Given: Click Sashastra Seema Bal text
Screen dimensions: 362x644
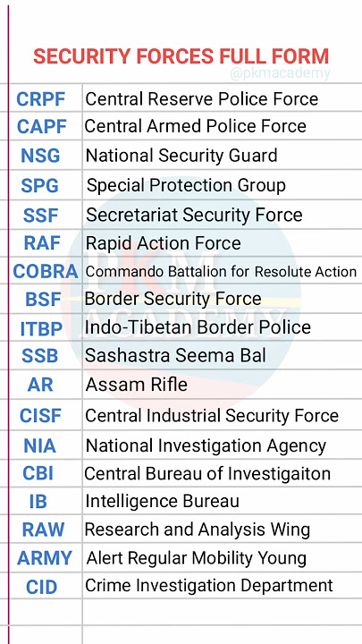Looking at the screenshot, I should pos(175,356).
